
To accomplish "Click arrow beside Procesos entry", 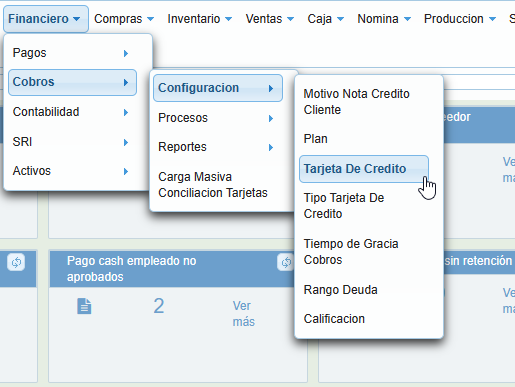I will (x=271, y=119).
